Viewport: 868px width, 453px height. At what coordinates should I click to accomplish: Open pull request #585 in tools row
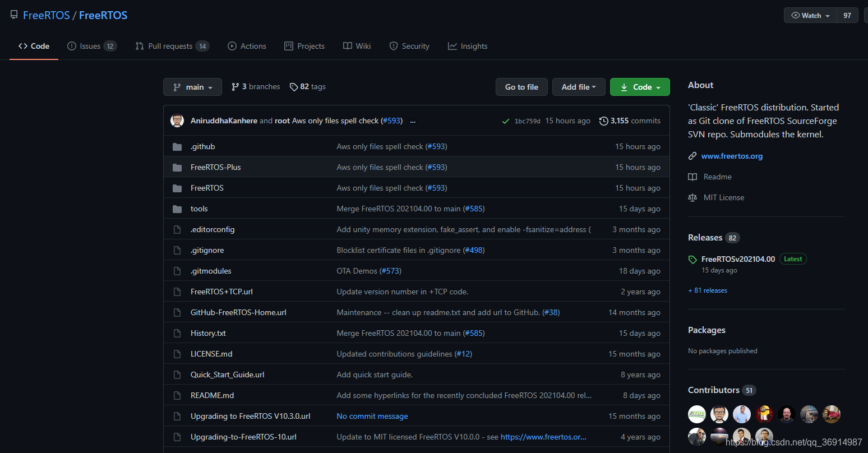(x=474, y=209)
